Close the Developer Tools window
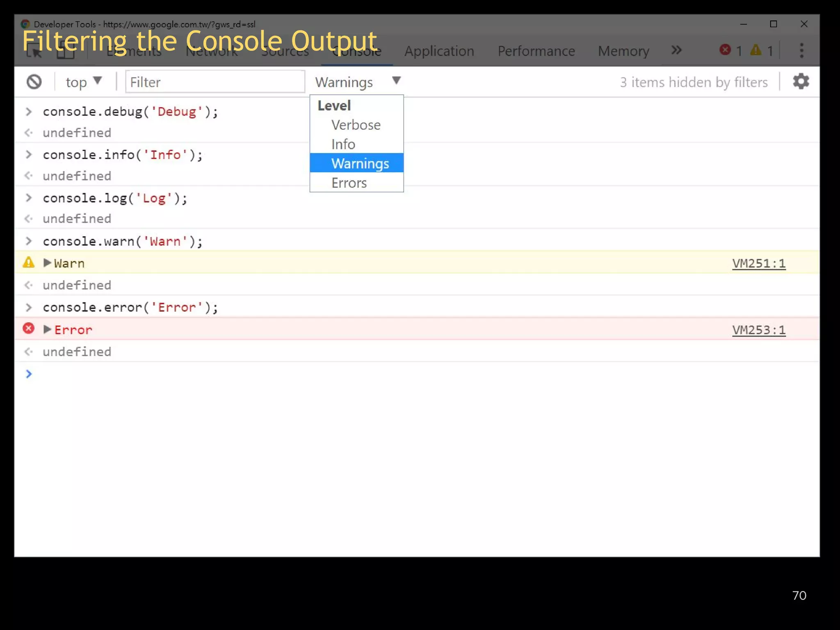Viewport: 840px width, 630px height. tap(804, 24)
